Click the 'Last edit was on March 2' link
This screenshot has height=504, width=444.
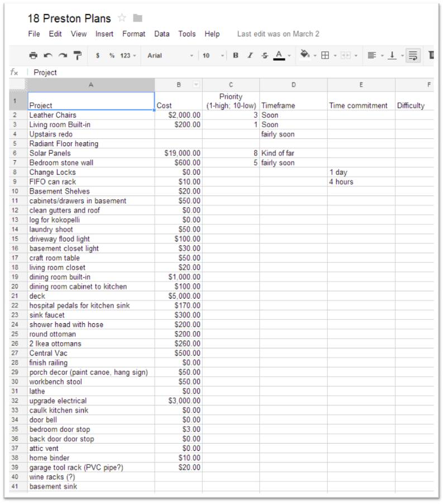click(x=278, y=34)
